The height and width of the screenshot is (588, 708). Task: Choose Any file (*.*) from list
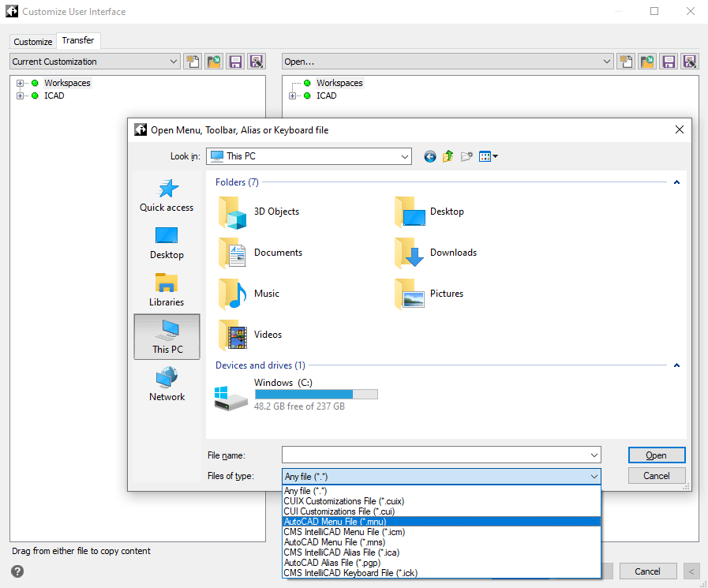441,491
